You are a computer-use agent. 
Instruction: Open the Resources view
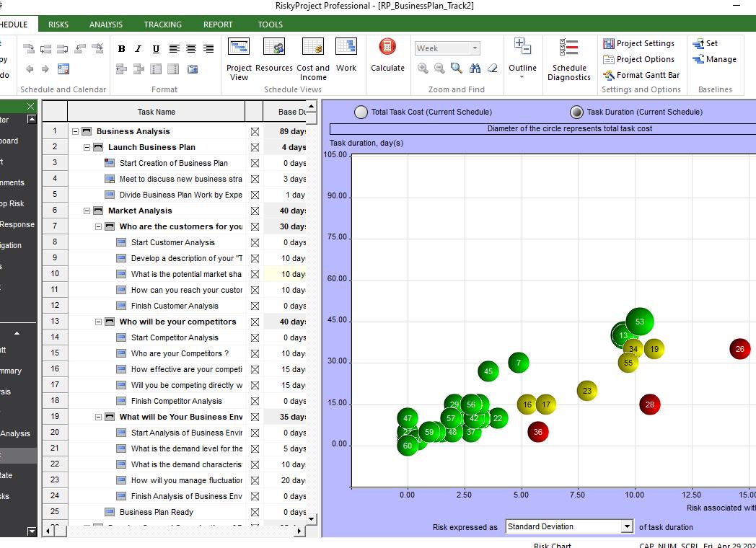coord(274,55)
